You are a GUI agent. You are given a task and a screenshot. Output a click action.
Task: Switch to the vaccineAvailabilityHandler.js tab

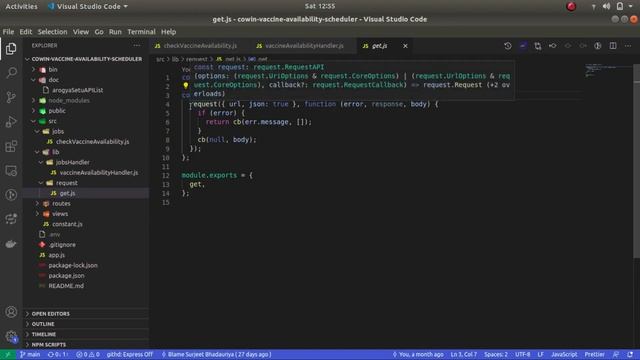(x=304, y=46)
